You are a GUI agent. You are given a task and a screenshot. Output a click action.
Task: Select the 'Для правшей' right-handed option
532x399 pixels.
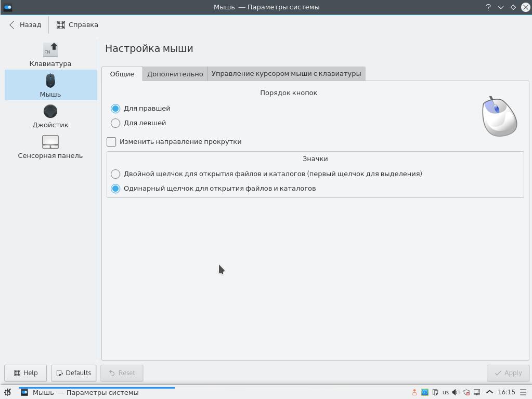pos(115,109)
